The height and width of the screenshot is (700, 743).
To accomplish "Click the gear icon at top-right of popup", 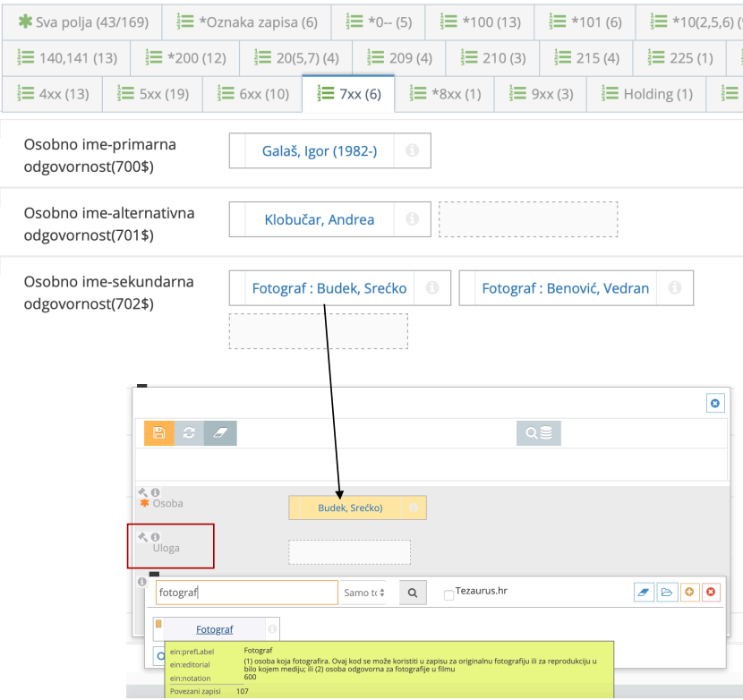I will 714,403.
